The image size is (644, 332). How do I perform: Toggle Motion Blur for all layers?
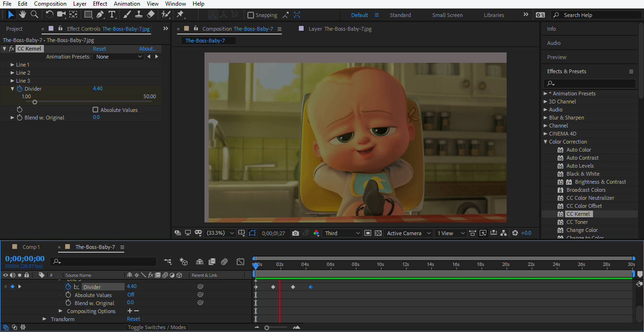tap(212, 261)
